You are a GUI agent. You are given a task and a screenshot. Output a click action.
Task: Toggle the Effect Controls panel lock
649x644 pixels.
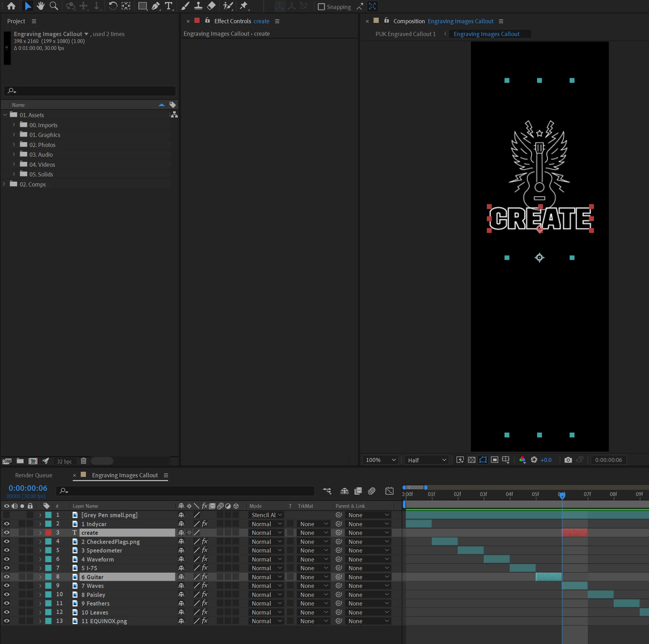[207, 20]
